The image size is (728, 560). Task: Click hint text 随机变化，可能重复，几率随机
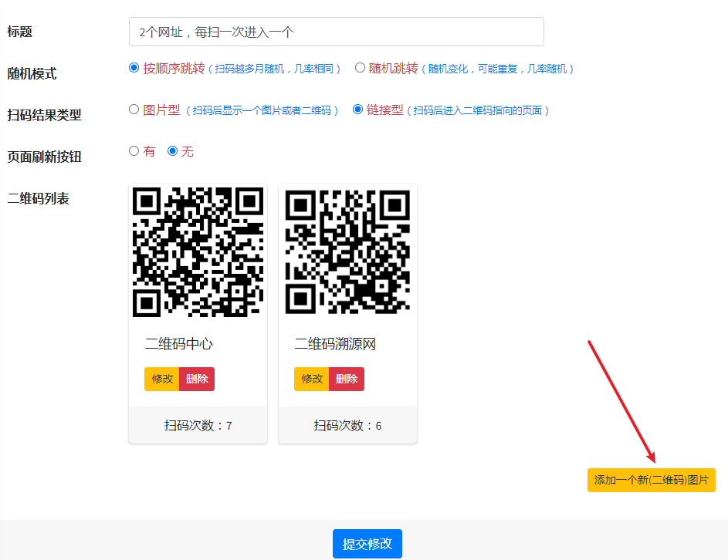(497, 69)
